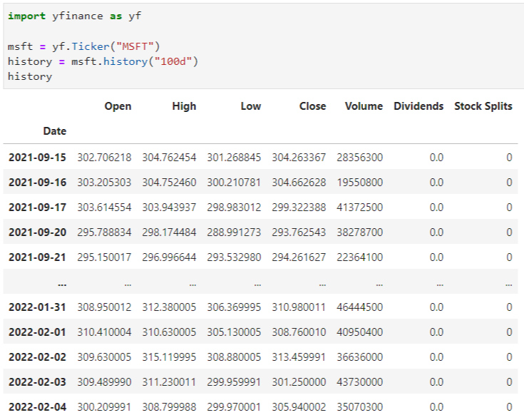Screen dimensions: 524x420
Task: Click Volume value 41372500
Action: [x=359, y=208]
